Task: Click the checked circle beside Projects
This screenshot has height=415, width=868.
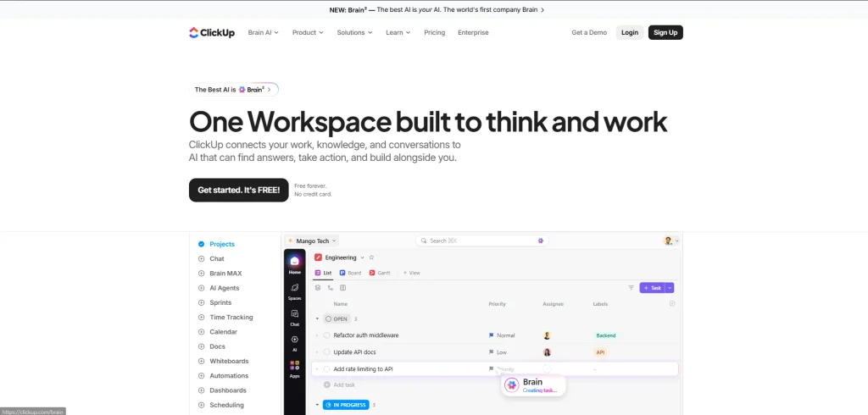Action: tap(201, 244)
